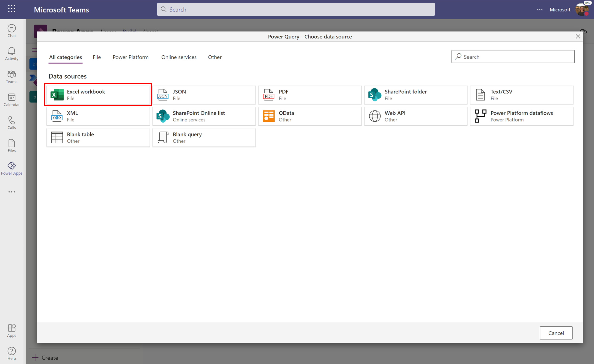Select Excel workbook data source
Viewport: 594px width, 364px height.
click(x=98, y=94)
